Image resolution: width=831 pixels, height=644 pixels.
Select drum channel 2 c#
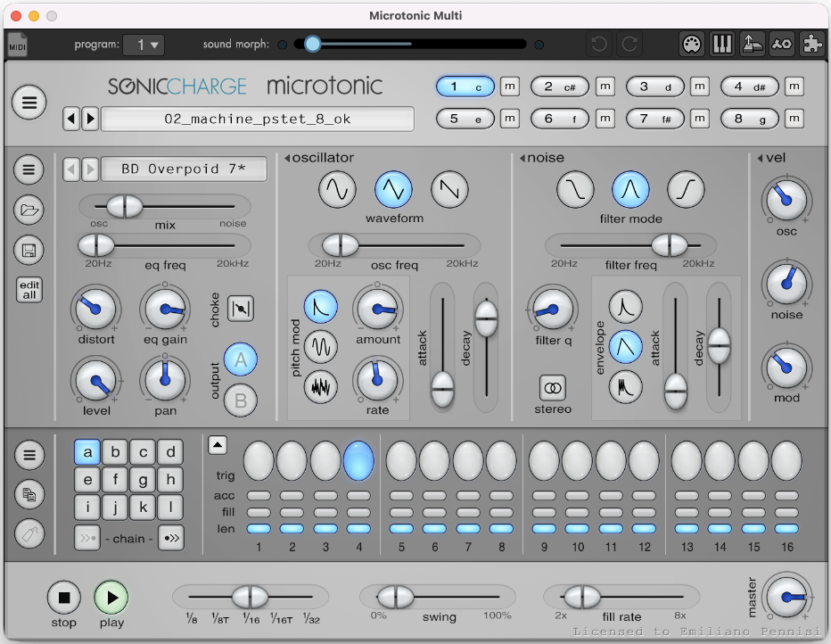[560, 87]
